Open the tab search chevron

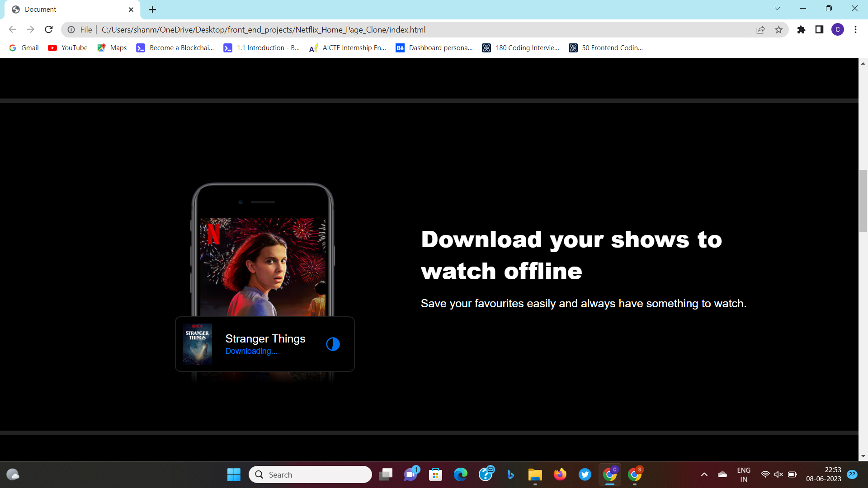pyautogui.click(x=777, y=9)
